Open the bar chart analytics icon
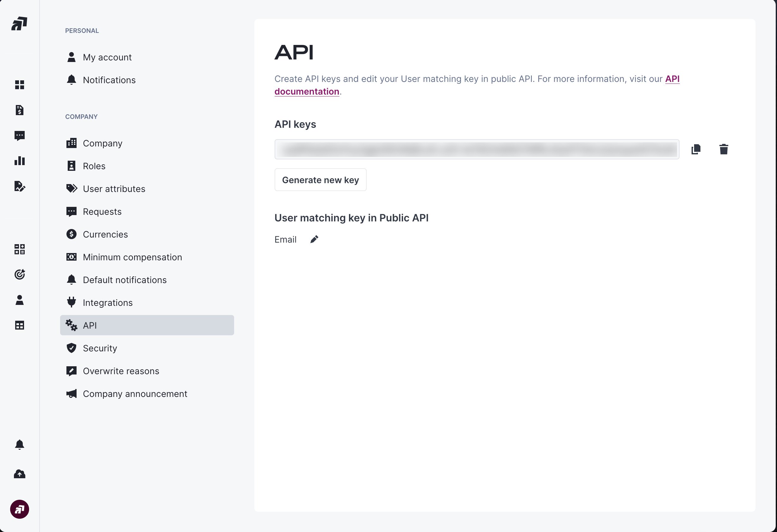 (19, 161)
